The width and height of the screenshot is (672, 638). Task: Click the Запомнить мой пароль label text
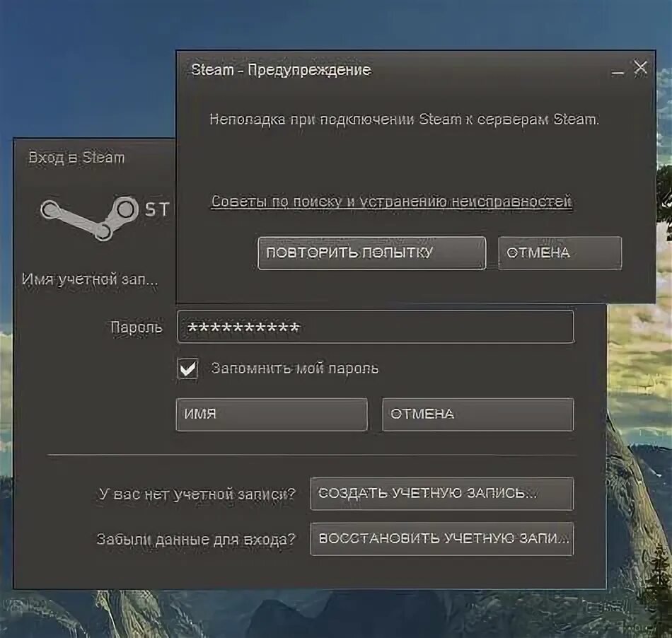click(x=295, y=369)
